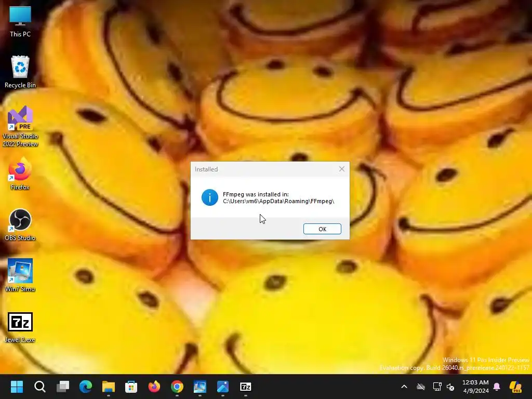Click the 'FFmpeg was installed in:' message
This screenshot has width=532, height=399.
click(x=256, y=194)
